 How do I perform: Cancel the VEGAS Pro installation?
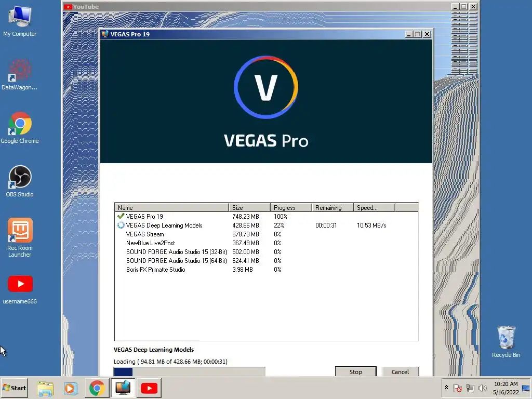[400, 372]
